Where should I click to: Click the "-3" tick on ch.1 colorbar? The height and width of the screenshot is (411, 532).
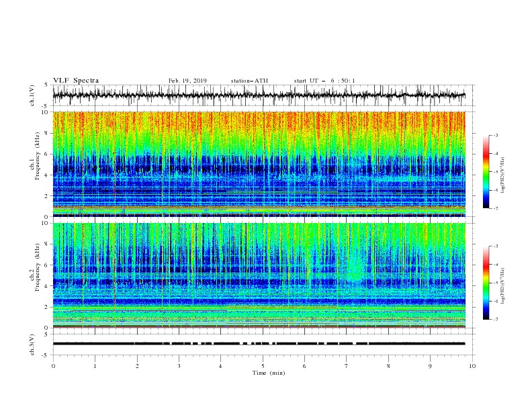point(495,135)
